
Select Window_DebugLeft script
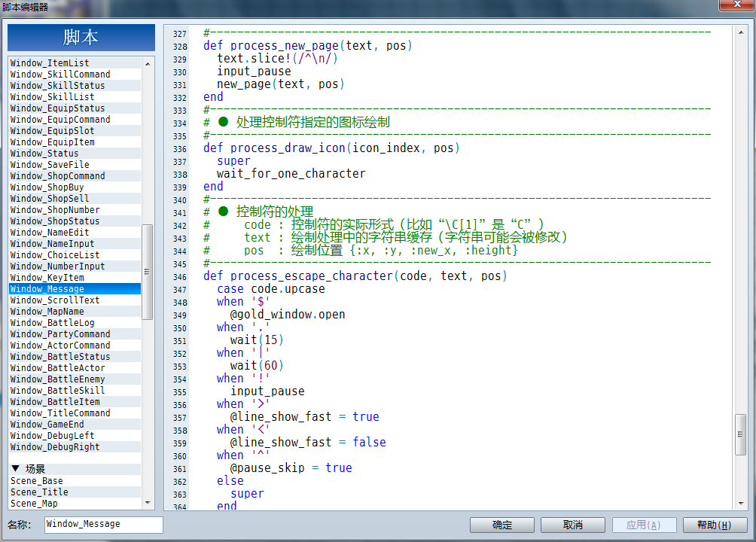click(75, 435)
